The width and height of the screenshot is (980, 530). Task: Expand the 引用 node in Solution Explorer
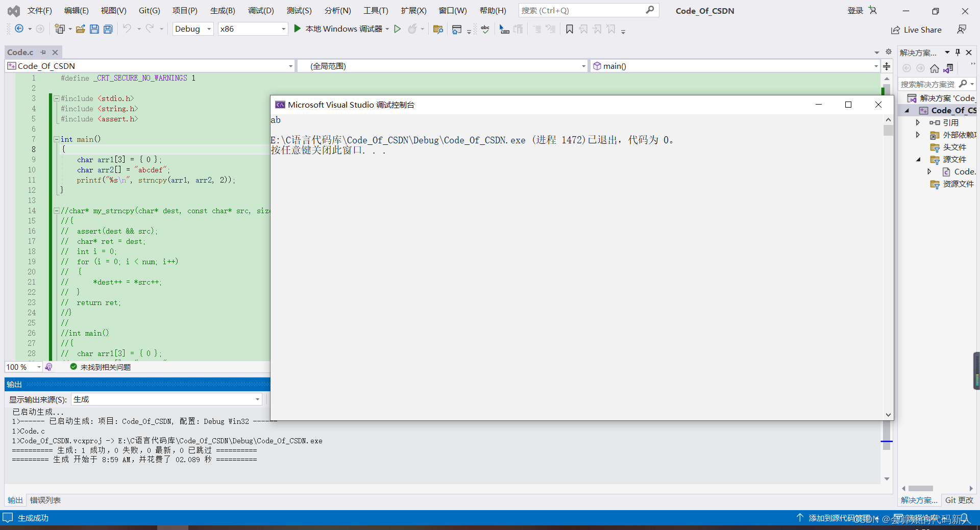tap(918, 122)
